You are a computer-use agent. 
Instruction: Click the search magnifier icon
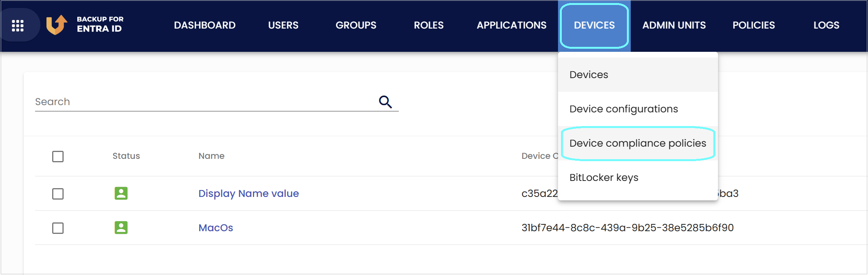point(385,102)
